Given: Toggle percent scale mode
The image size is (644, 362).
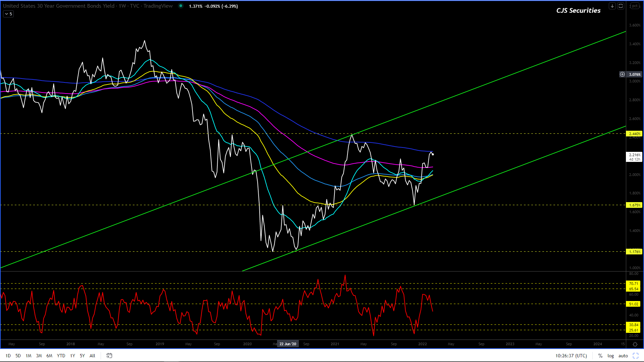Looking at the screenshot, I should click(600, 356).
